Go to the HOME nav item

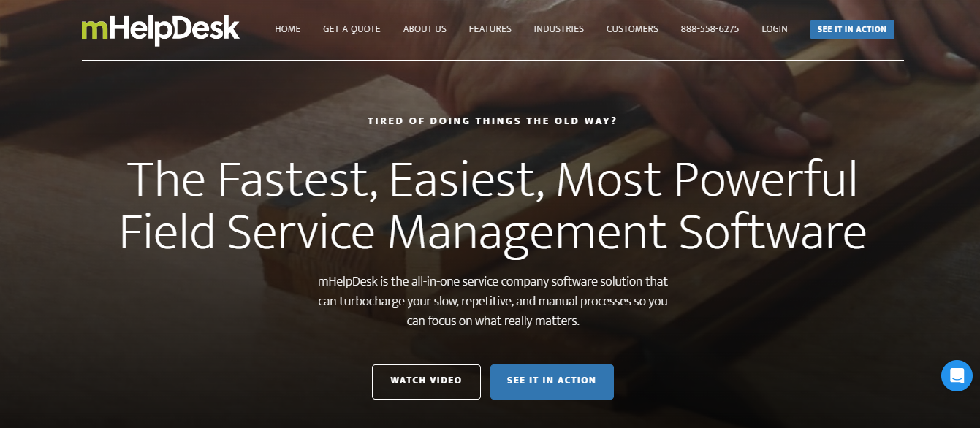coord(288,29)
